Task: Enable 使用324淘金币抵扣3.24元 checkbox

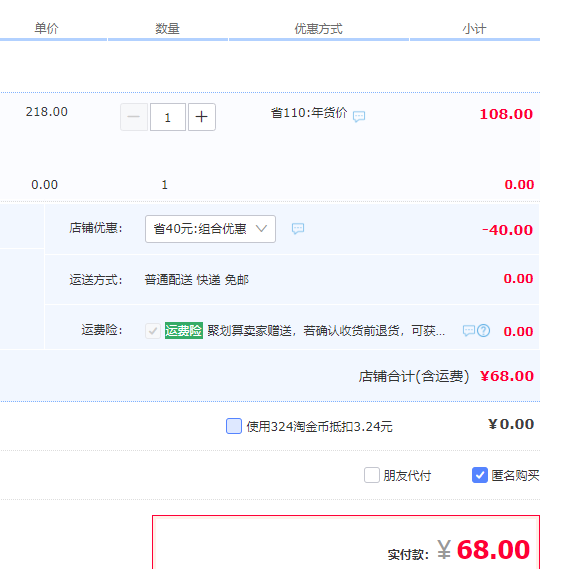Action: tap(234, 426)
